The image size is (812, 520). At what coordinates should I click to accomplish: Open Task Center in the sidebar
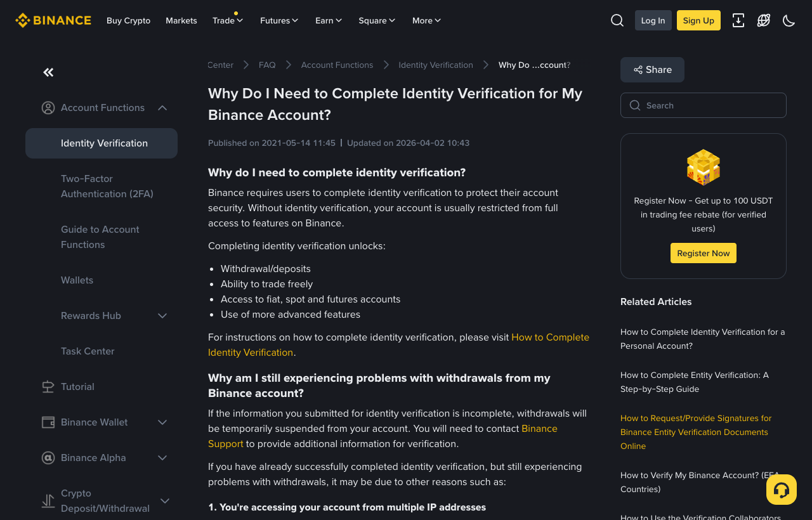tap(88, 351)
